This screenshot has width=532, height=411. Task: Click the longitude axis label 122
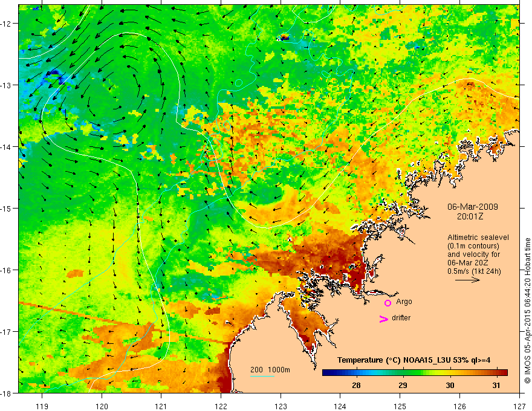(221, 406)
